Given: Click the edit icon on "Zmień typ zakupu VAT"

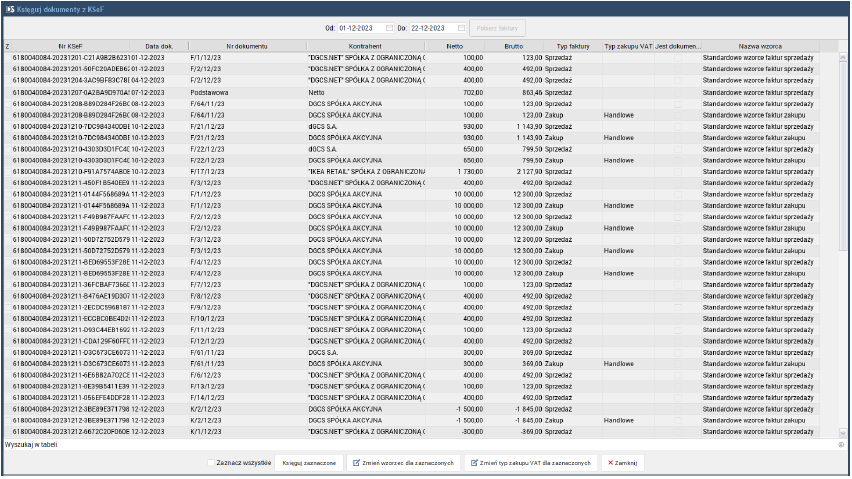Looking at the screenshot, I should tap(473, 463).
